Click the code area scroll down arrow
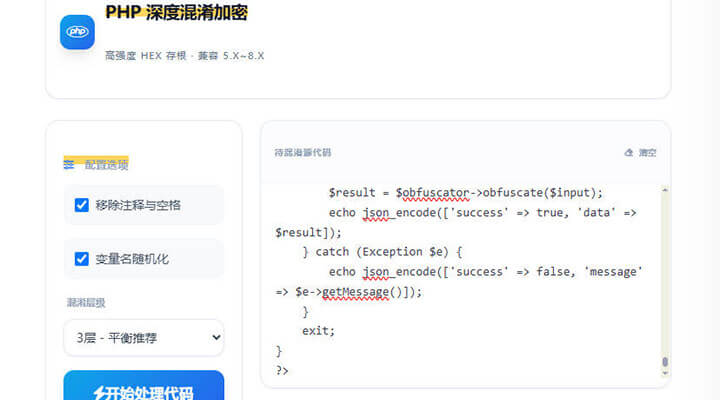This screenshot has width=720, height=400. pos(665,374)
